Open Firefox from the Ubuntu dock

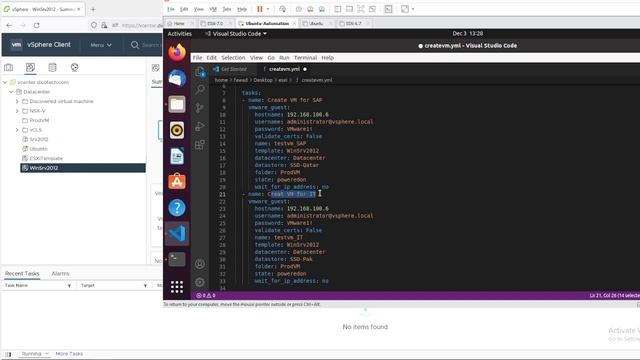click(x=177, y=52)
